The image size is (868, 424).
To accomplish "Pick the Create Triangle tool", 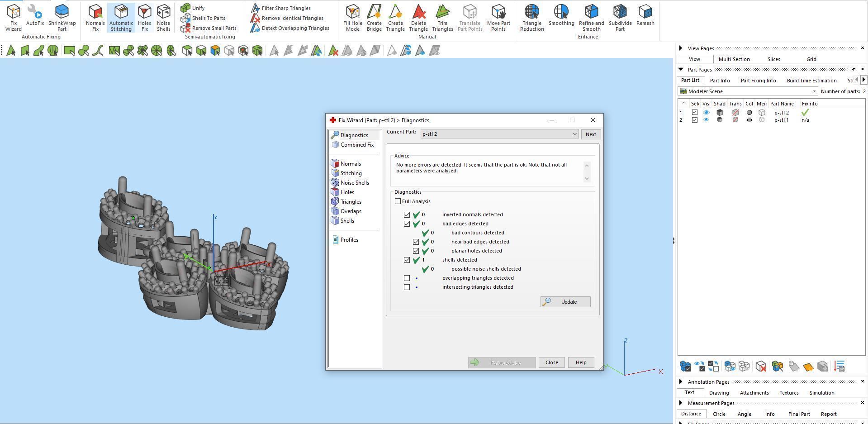I will 395,18.
